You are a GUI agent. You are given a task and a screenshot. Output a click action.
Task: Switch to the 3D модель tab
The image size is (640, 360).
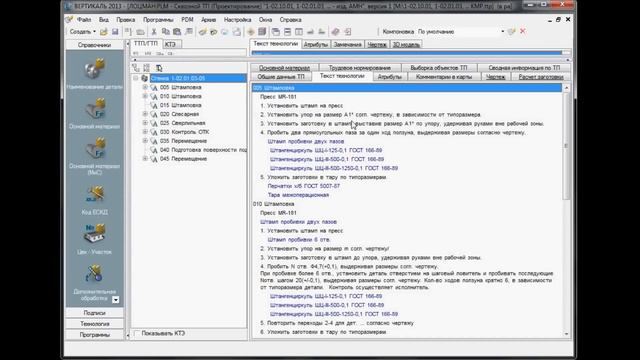point(406,44)
